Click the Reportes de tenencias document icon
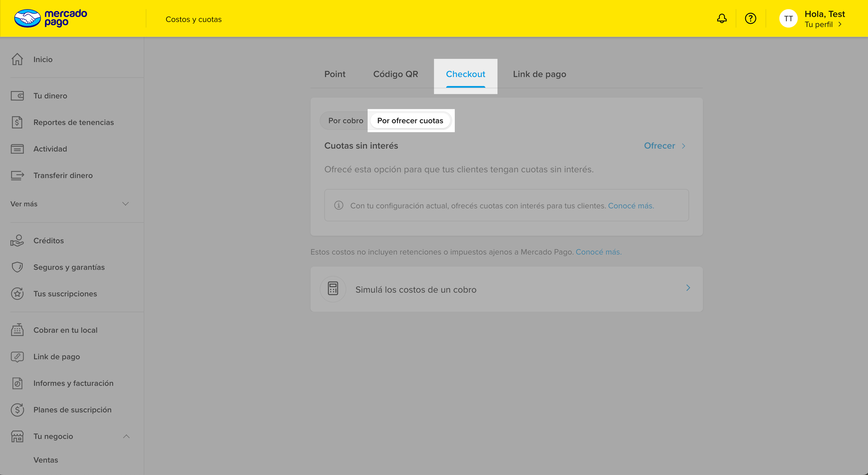Screen dimensions: 868x475 [17, 122]
